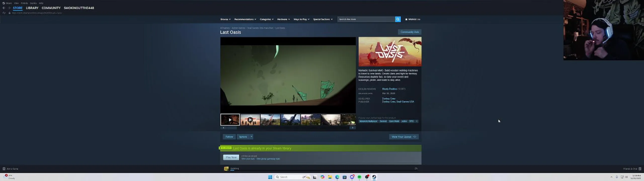Click the Open World tag
The width and height of the screenshot is (644, 181).
click(394, 121)
